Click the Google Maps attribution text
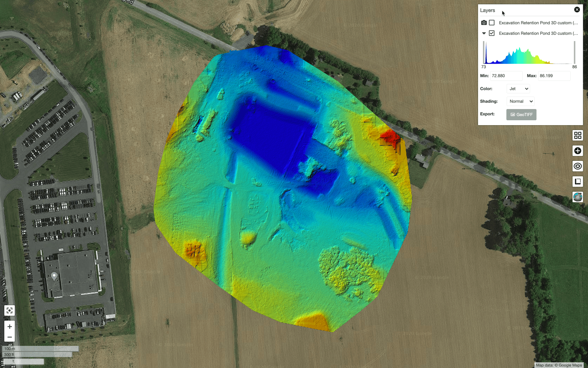Screen dimensions: 588x368 559,365
